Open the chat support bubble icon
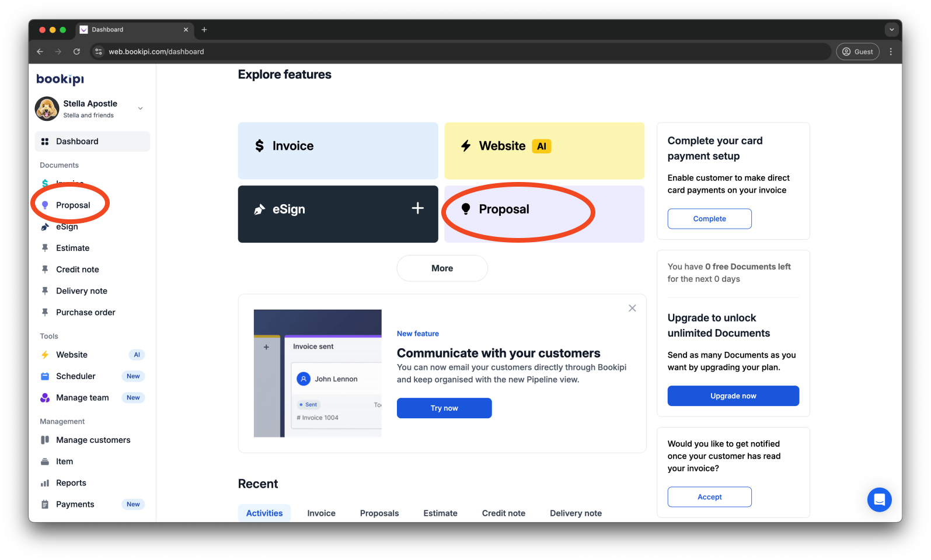Image resolution: width=931 pixels, height=560 pixels. tap(880, 500)
